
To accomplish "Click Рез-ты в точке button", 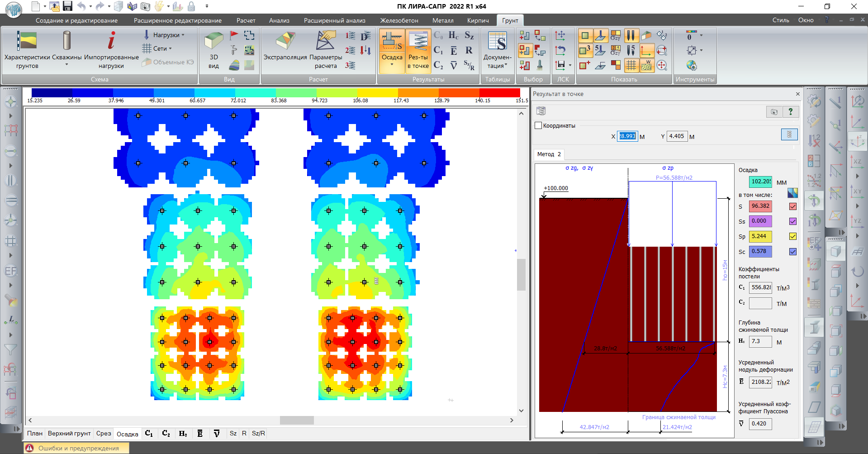I will click(x=418, y=50).
